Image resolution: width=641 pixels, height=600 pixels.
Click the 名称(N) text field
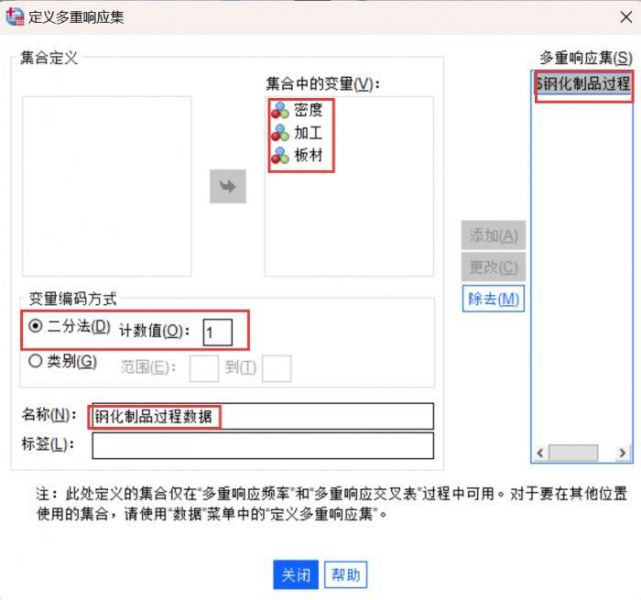point(263,416)
